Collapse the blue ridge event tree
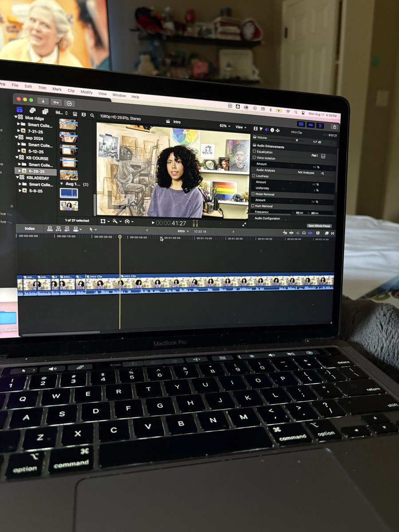Viewport: 399px width, 532px height. (16, 118)
